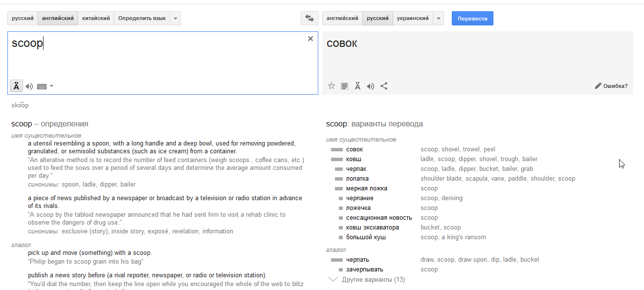Select украинский as target language
Screen dimensions: 644x290
point(413,19)
